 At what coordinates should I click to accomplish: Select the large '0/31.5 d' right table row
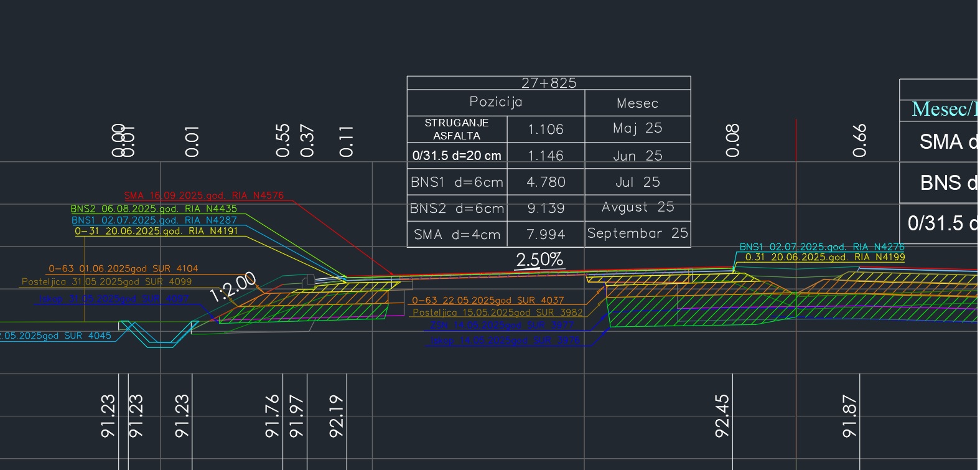pos(942,223)
